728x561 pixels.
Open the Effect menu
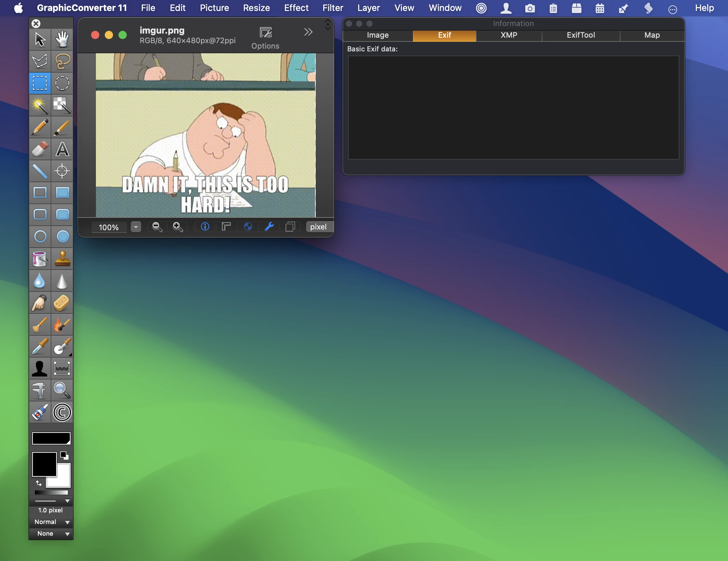pos(296,8)
